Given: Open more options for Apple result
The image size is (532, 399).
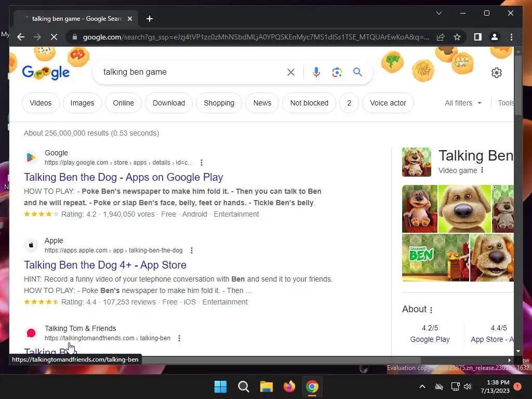Looking at the screenshot, I should [192, 250].
